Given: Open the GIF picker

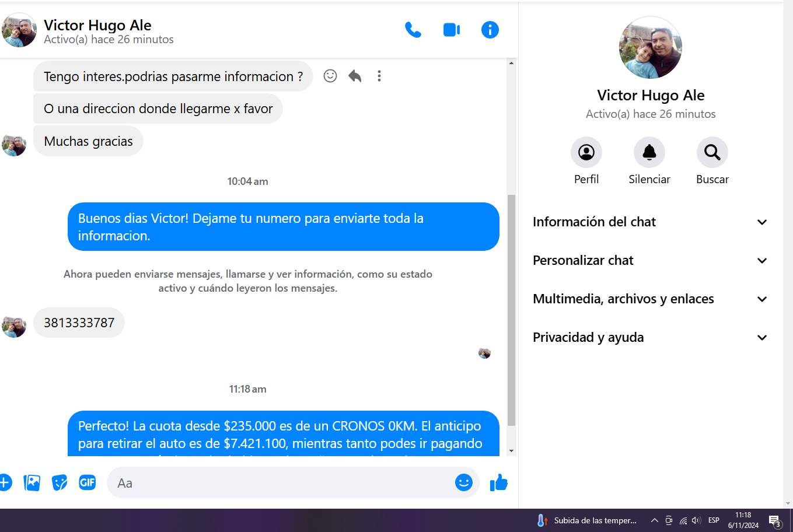Looking at the screenshot, I should click(88, 482).
